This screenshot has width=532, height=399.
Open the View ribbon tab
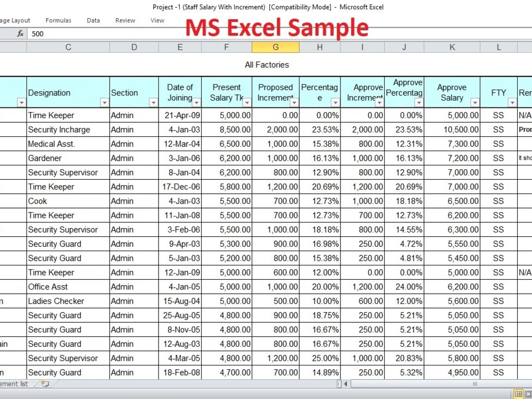(157, 20)
